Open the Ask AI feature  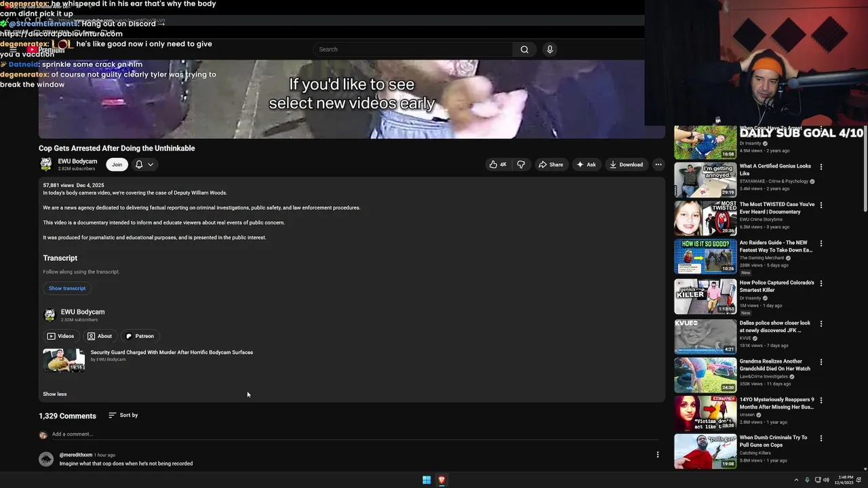click(587, 165)
